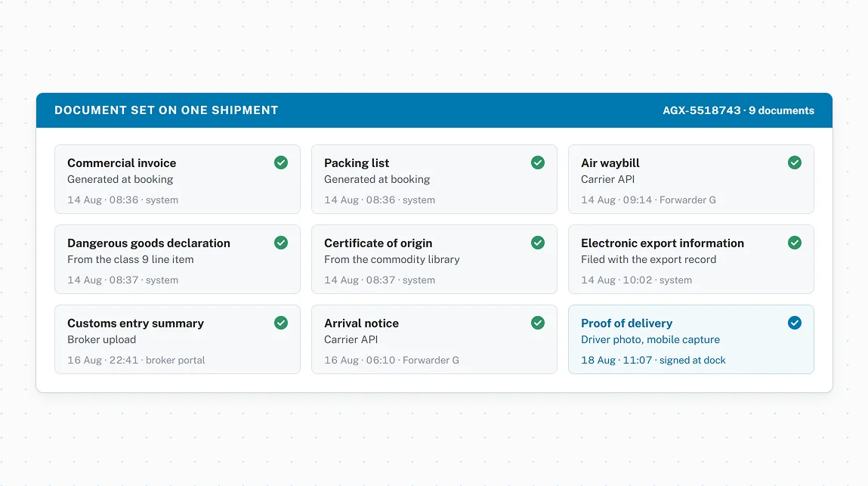
Task: Select the Certificate of origin title
Action: [378, 243]
